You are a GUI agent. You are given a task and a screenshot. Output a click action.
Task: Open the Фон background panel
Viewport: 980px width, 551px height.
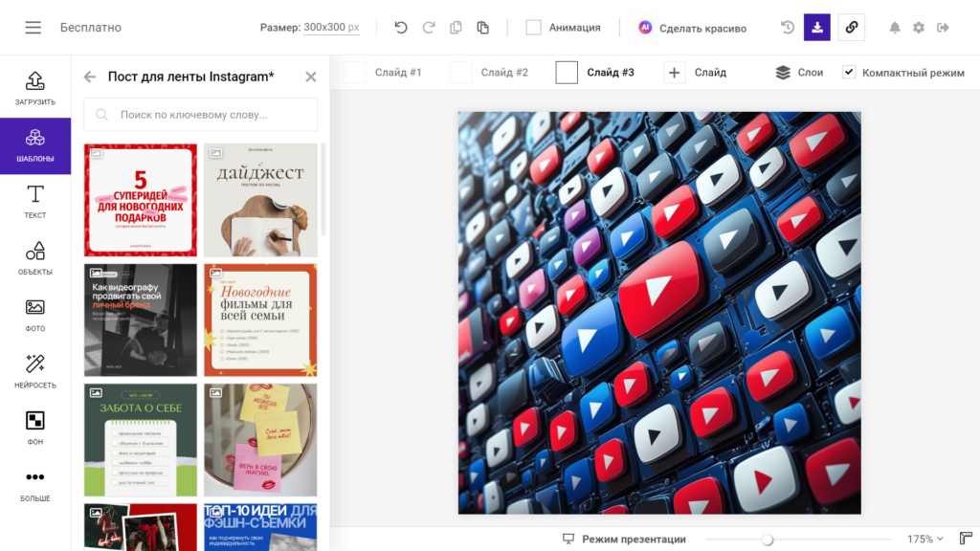coord(35,428)
